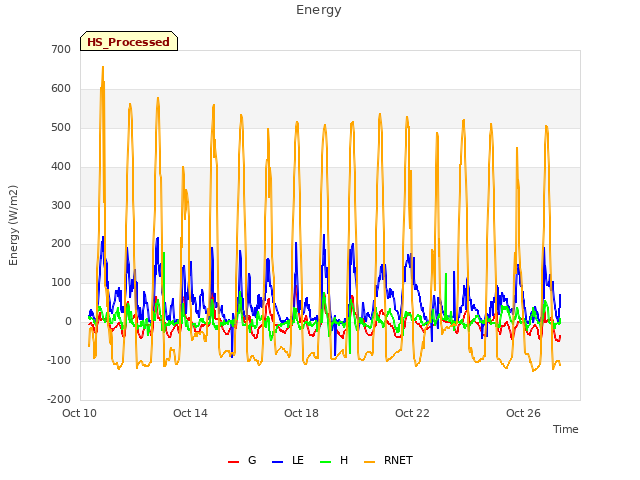Select the Oct 26 x-axis label

pyautogui.click(x=523, y=413)
